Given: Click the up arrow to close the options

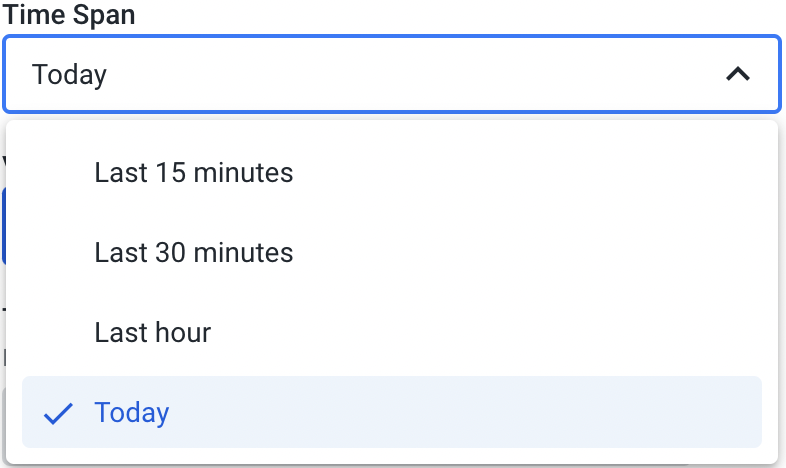Looking at the screenshot, I should (x=738, y=74).
